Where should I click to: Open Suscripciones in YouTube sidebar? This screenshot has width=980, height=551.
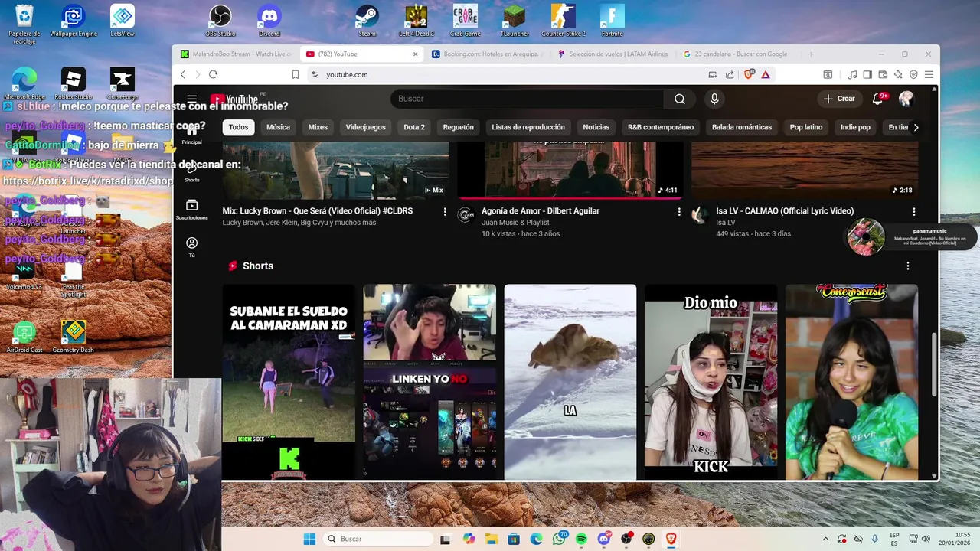[x=191, y=209]
